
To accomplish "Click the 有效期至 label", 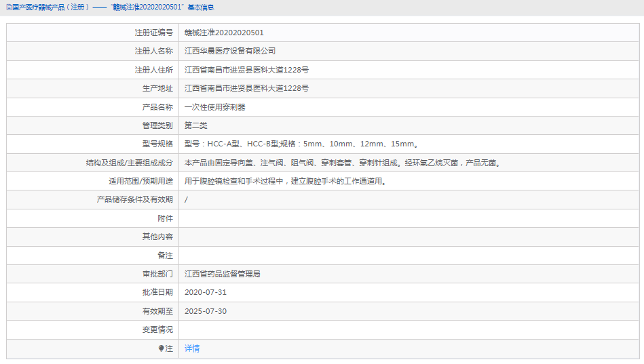I will [x=157, y=311].
